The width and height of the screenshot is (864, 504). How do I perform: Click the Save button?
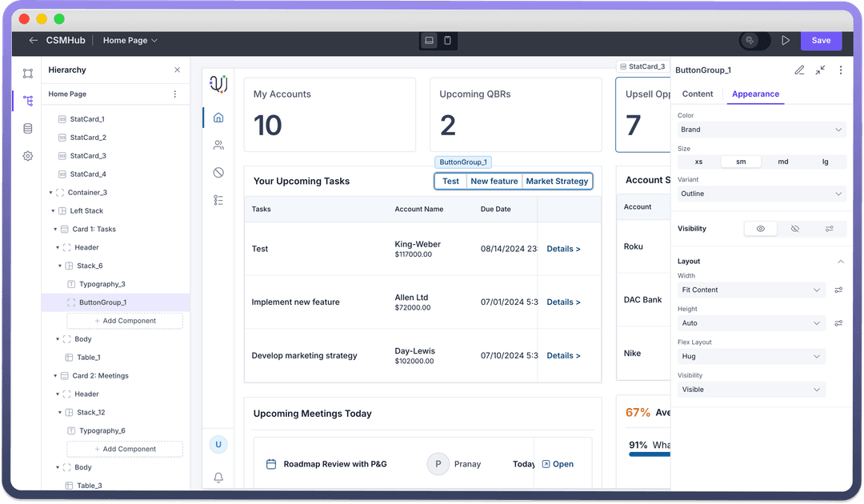click(x=821, y=41)
